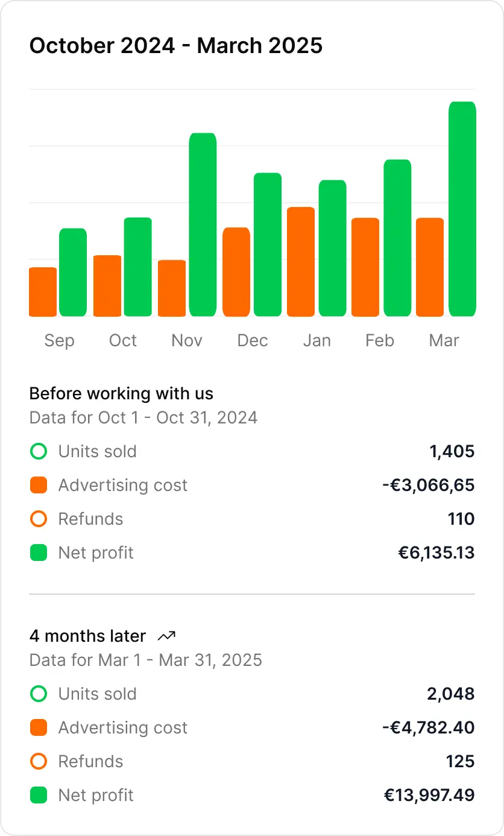Click the green November bar in chart

[x=203, y=224]
